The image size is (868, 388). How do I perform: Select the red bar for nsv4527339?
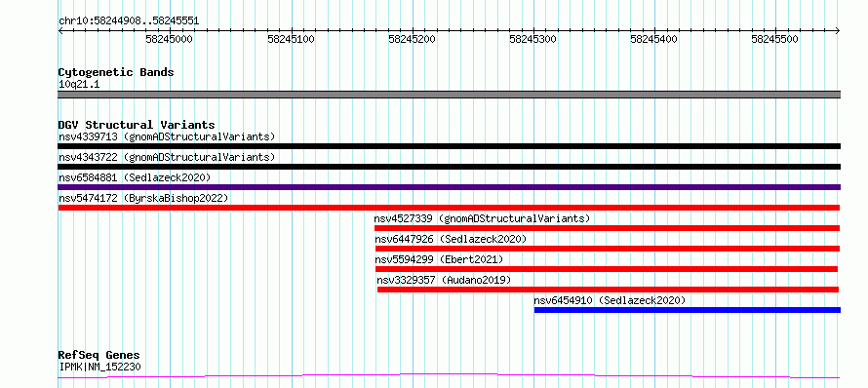click(607, 228)
